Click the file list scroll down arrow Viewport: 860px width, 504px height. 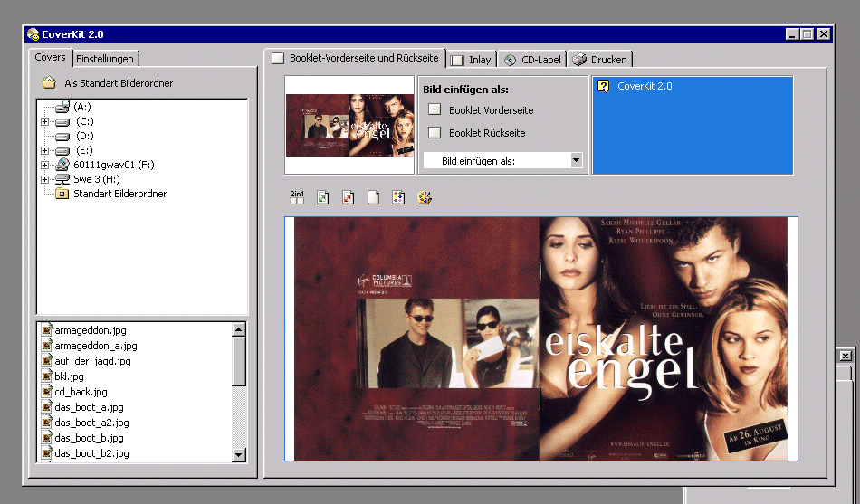[239, 455]
